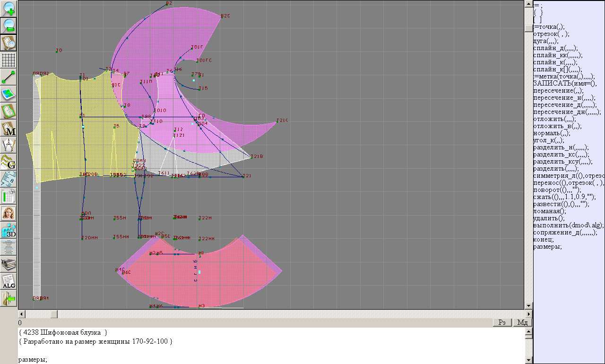Open the 3D view icon
The image size is (605, 364).
click(x=9, y=230)
